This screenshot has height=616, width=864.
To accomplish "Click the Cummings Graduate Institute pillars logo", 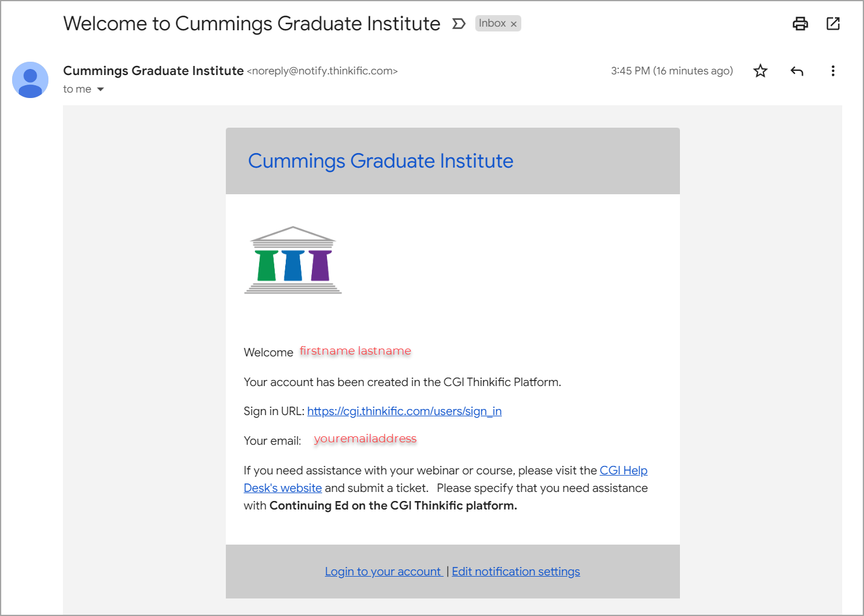I will [292, 260].
